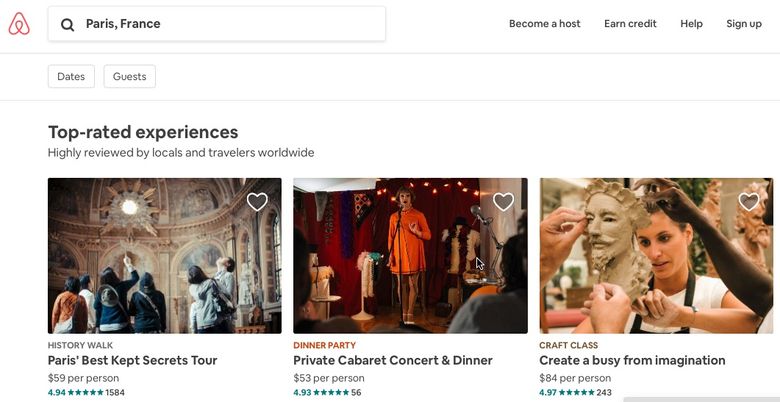Image resolution: width=780 pixels, height=402 pixels.
Task: Open Private Cabaret Concert & Dinner title
Action: click(393, 361)
